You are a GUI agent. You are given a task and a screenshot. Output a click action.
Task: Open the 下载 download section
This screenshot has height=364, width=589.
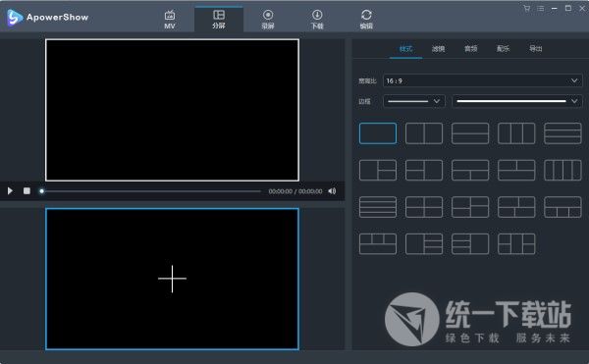point(317,20)
